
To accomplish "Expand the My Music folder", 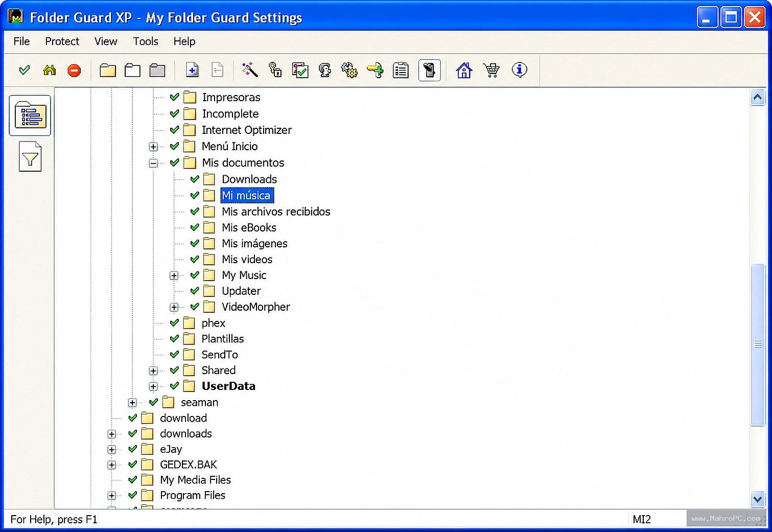I will click(x=174, y=275).
